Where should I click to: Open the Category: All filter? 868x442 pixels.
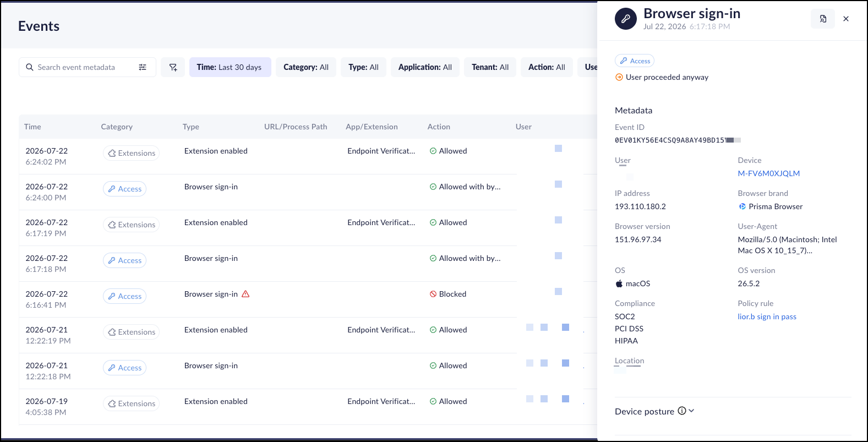(x=306, y=67)
